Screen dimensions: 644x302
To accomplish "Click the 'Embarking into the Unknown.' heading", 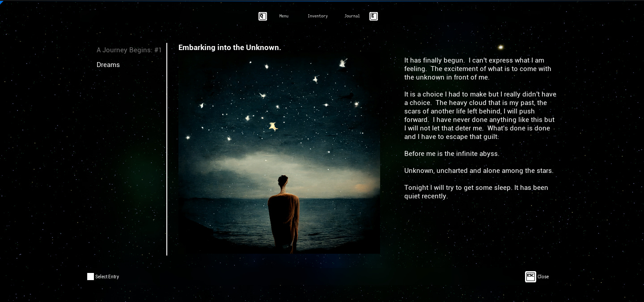I will point(229,47).
